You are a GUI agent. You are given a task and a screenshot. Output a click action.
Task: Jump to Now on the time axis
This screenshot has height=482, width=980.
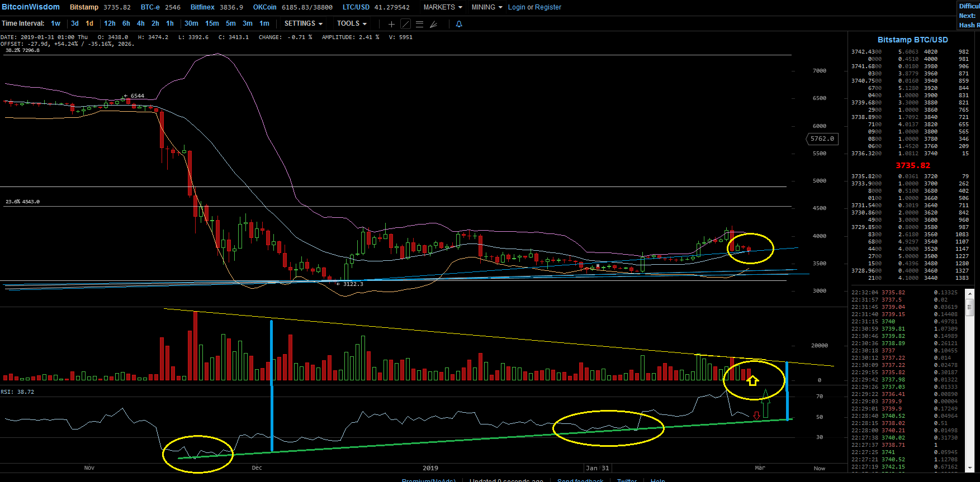(819, 469)
